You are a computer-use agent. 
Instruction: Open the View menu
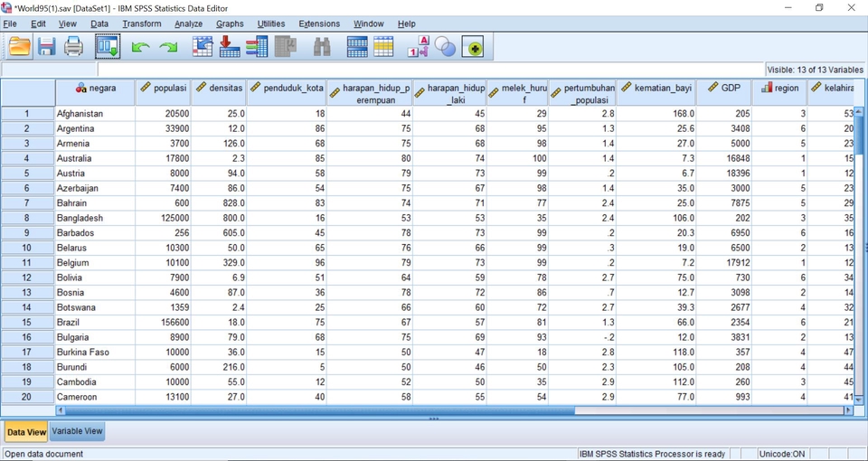(x=68, y=24)
